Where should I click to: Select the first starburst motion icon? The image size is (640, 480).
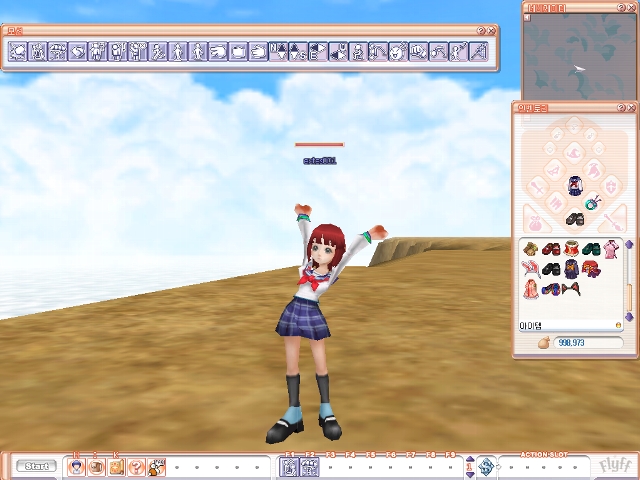pyautogui.click(x=18, y=52)
